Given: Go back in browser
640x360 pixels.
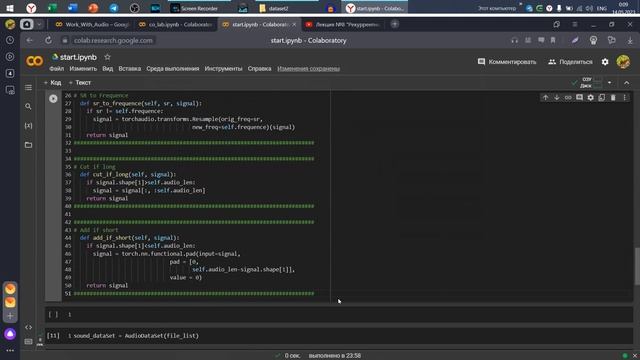Looking at the screenshot, I should [29, 40].
